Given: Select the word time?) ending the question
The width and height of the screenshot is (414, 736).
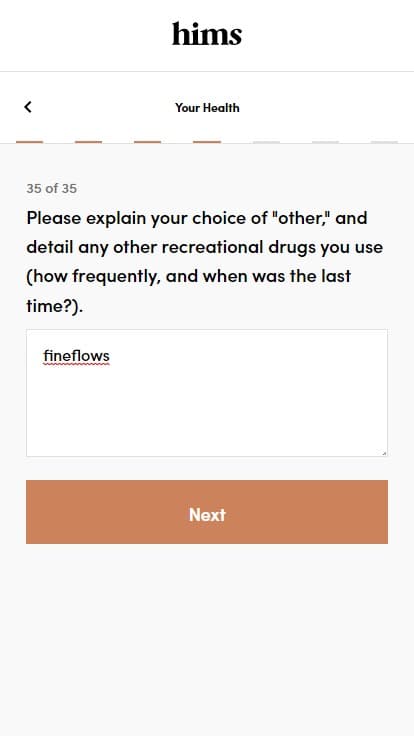Looking at the screenshot, I should (54, 306).
